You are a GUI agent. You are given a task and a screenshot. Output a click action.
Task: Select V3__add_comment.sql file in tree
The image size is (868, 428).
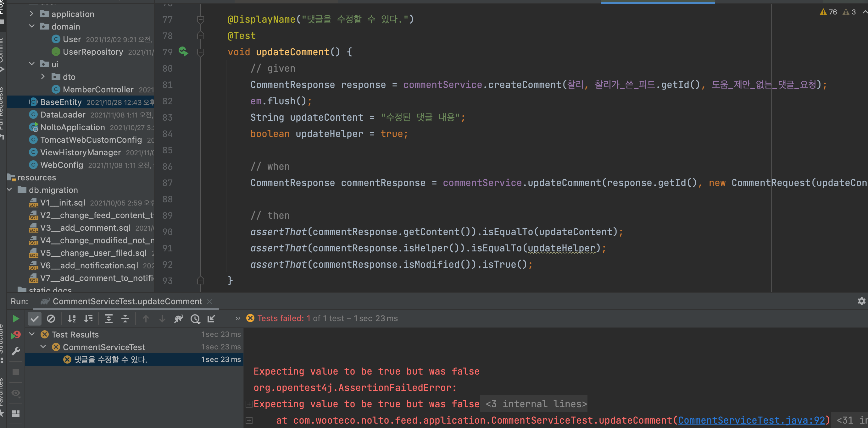[85, 228]
